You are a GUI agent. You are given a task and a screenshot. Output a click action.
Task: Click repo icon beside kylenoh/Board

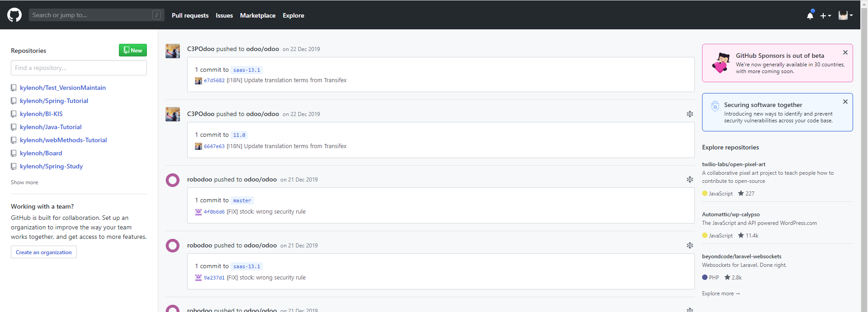pyautogui.click(x=14, y=154)
